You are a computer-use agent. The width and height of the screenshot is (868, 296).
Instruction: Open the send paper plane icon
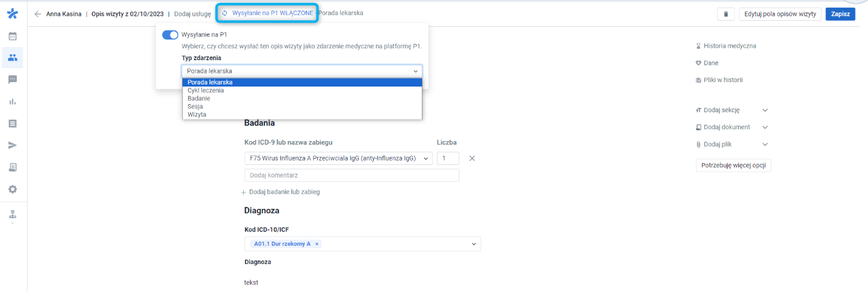tap(13, 145)
